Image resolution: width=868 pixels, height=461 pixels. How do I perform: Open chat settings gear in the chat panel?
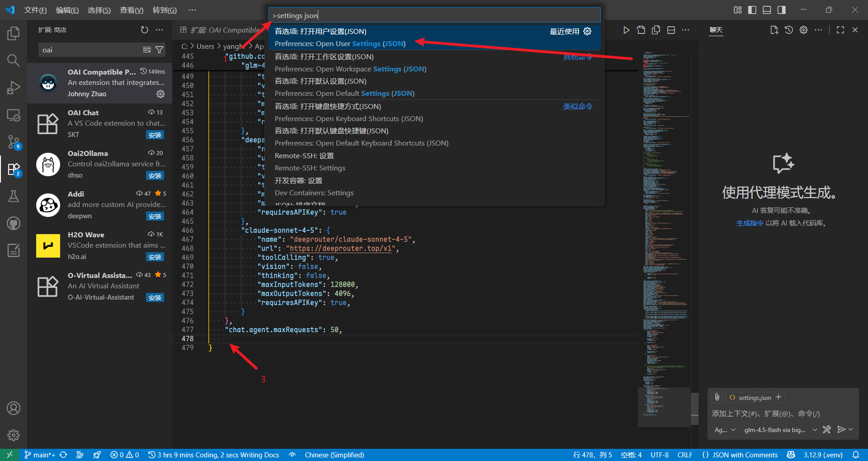click(x=803, y=30)
